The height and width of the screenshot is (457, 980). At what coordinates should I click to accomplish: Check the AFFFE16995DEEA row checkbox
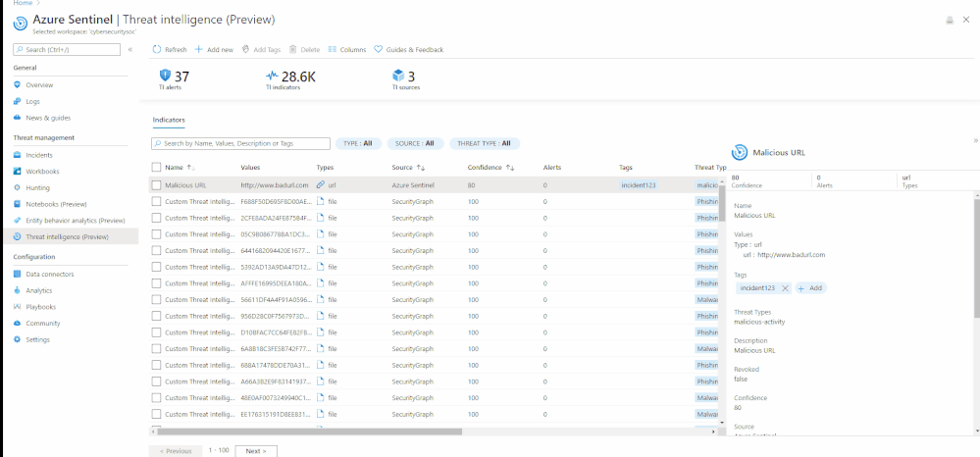[156, 283]
